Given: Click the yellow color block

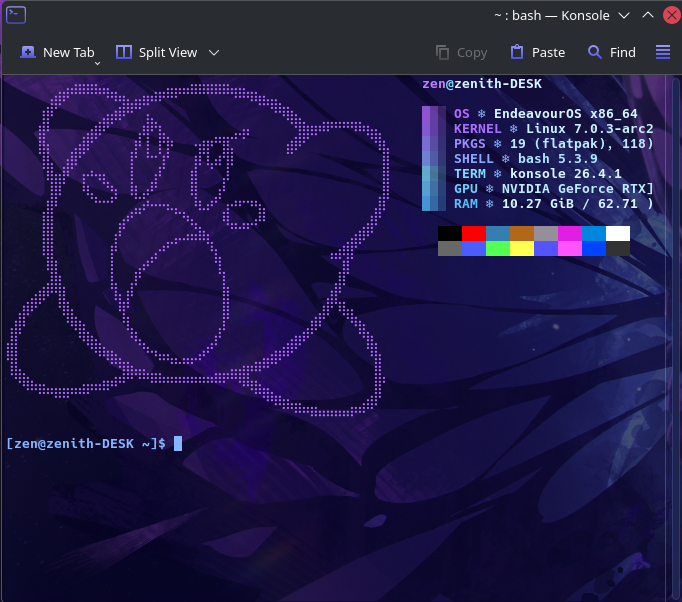Looking at the screenshot, I should click(522, 248).
